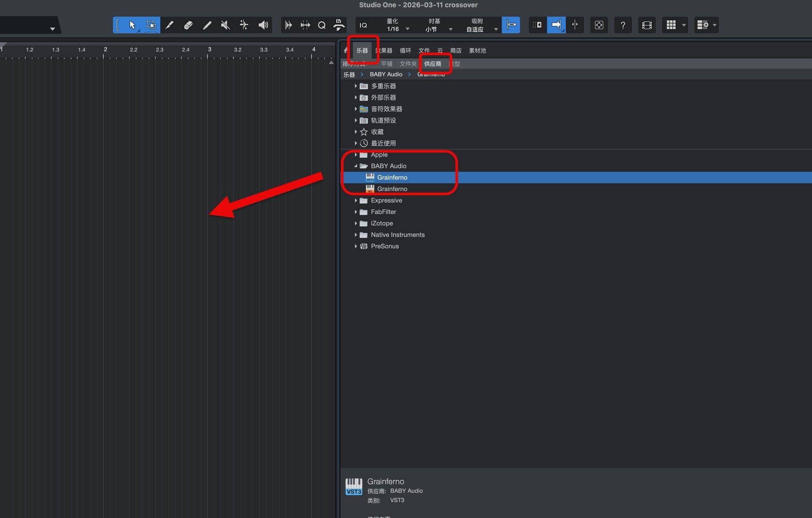This screenshot has width=812, height=518.
Task: Click bar 3 on timeline ruler
Action: [x=209, y=49]
